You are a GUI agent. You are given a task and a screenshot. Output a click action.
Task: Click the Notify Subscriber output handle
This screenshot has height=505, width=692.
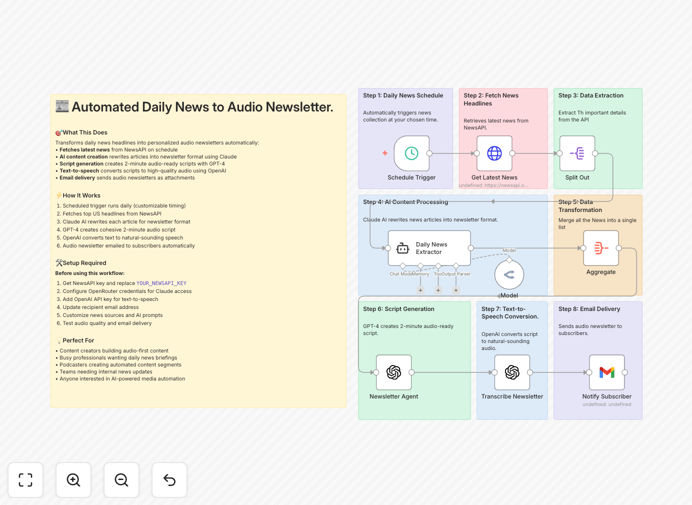point(625,373)
